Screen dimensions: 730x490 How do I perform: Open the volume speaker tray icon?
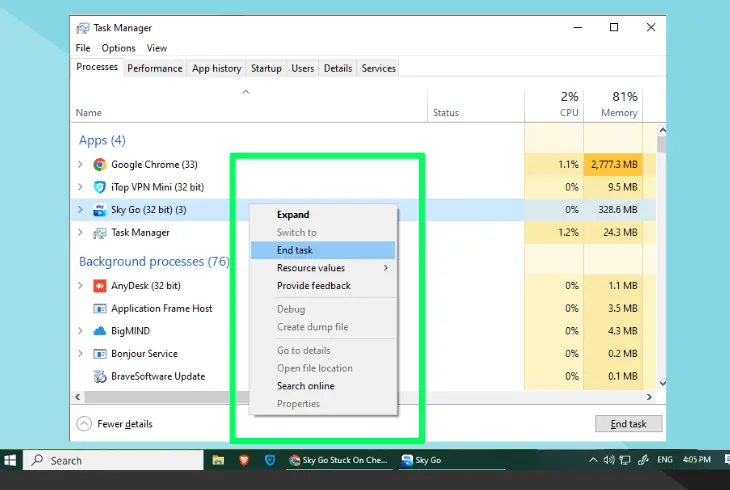(x=608, y=460)
